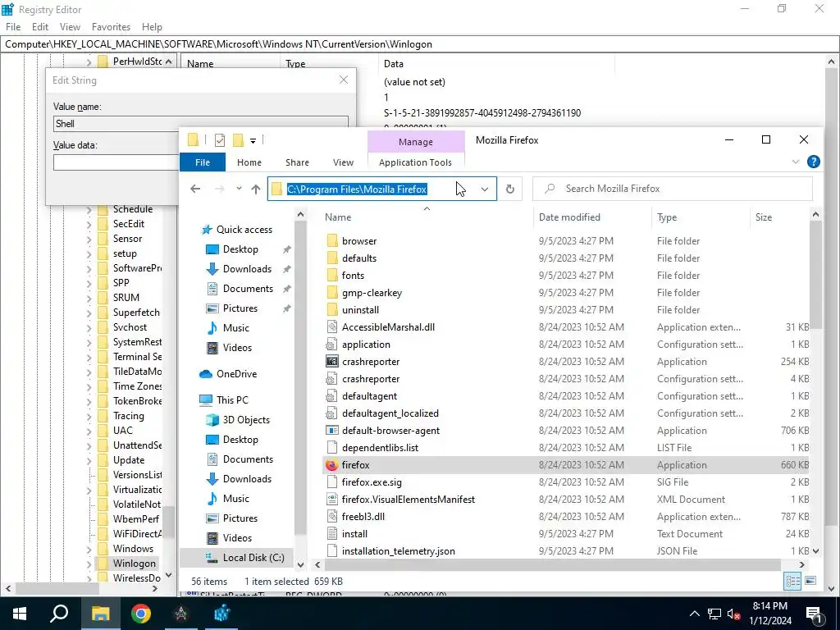Select installation_telemetry.json file
The height and width of the screenshot is (630, 840).
(x=398, y=551)
